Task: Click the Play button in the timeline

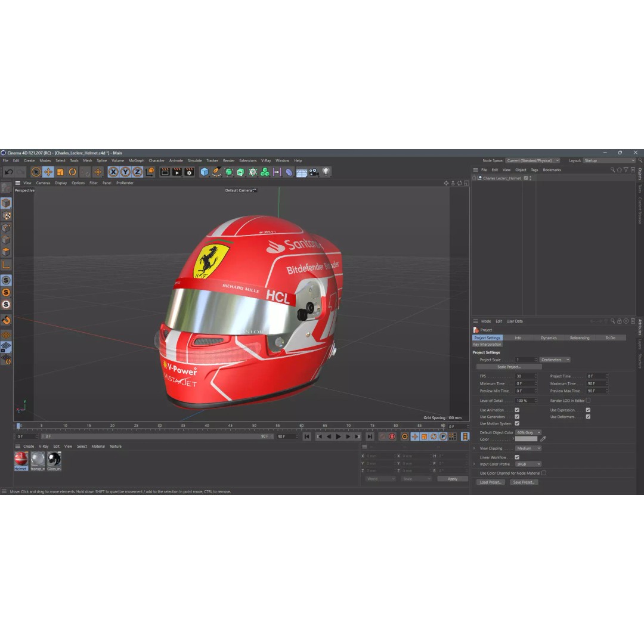Action: point(338,436)
